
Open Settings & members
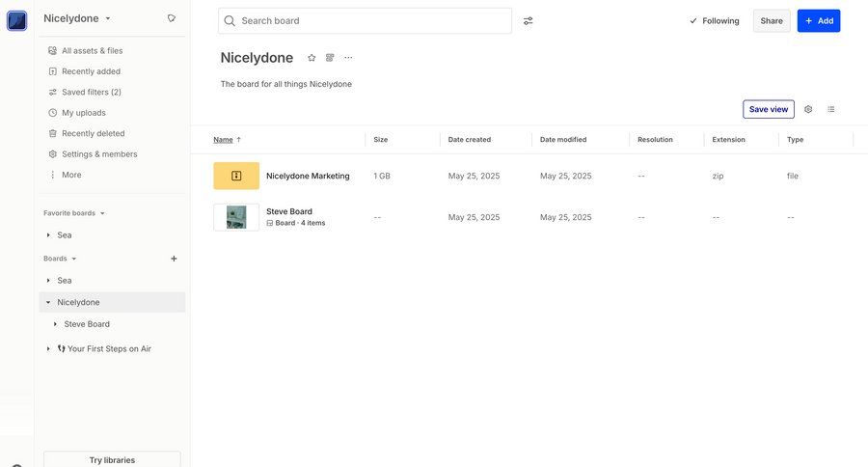click(99, 154)
